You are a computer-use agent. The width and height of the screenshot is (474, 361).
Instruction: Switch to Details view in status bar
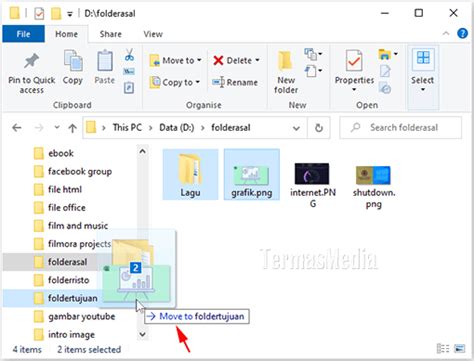click(443, 348)
